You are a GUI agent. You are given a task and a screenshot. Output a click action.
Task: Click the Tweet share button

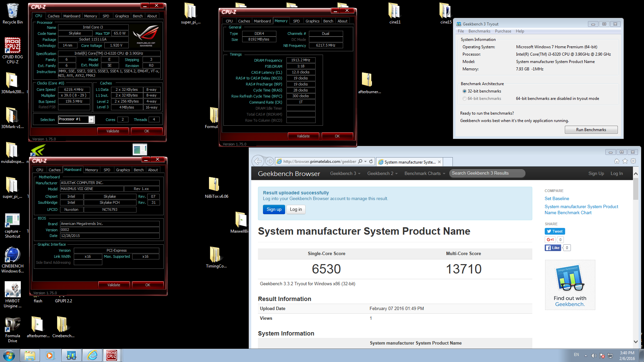[554, 231]
